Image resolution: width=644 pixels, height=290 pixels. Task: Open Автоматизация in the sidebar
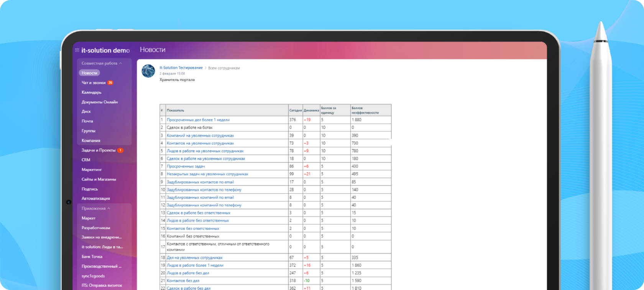96,199
